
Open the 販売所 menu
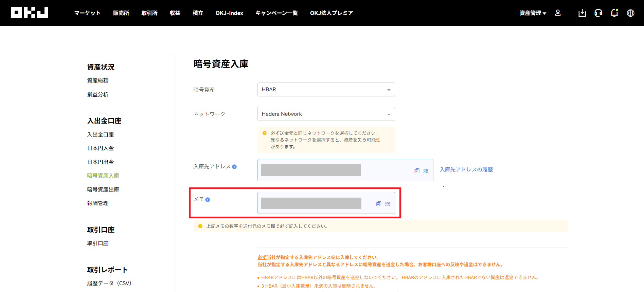coord(121,13)
